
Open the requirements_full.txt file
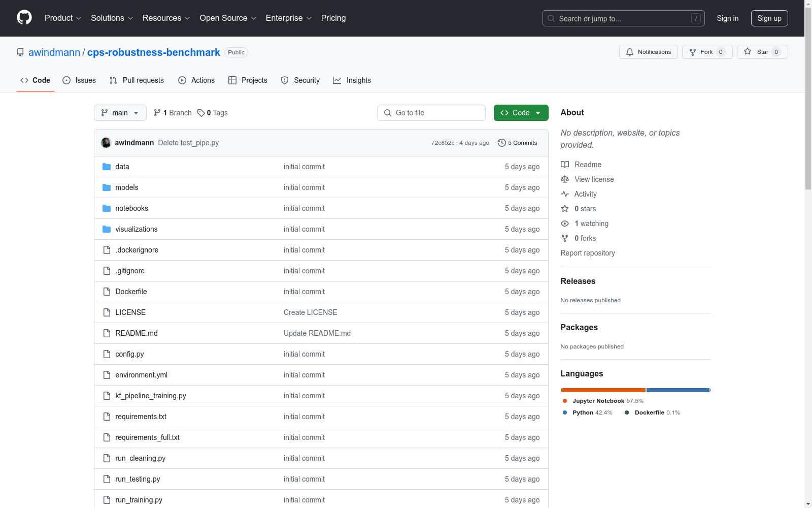148,437
